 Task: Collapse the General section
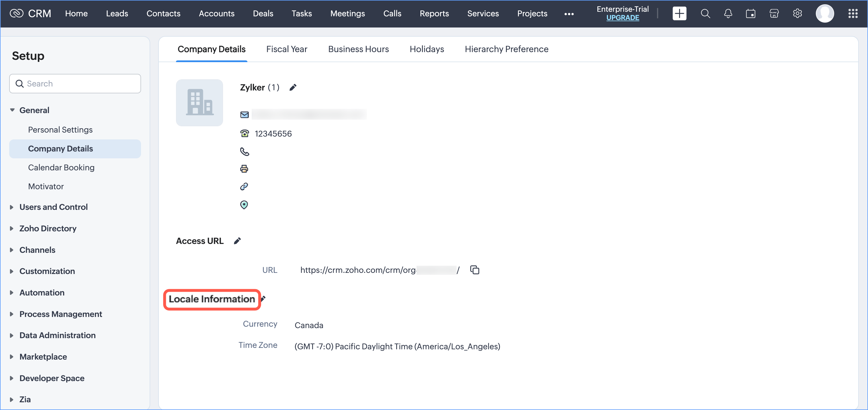(x=12, y=110)
